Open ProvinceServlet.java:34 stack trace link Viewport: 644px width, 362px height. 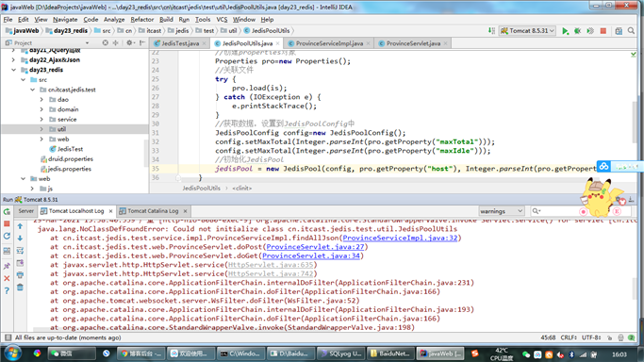pyautogui.click(x=311, y=256)
